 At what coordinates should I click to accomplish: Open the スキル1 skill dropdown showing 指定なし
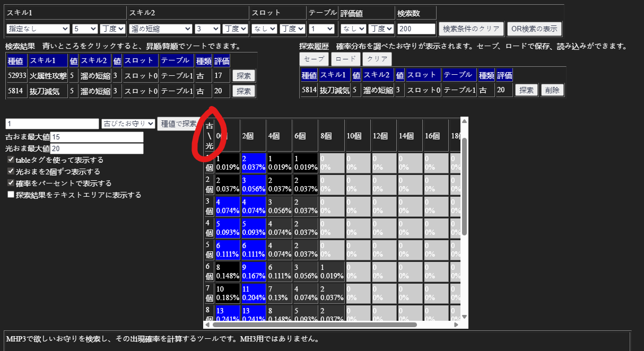tap(38, 29)
